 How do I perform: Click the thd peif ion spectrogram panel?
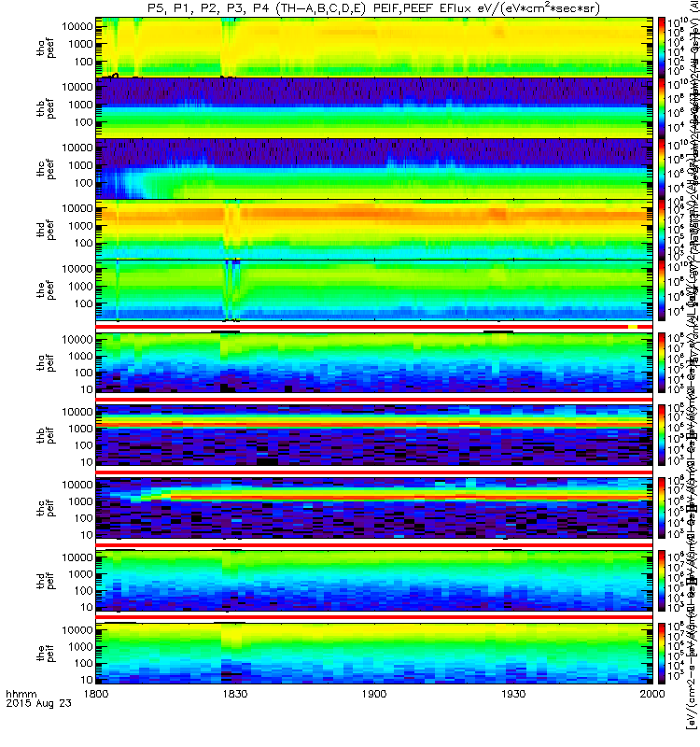point(374,580)
